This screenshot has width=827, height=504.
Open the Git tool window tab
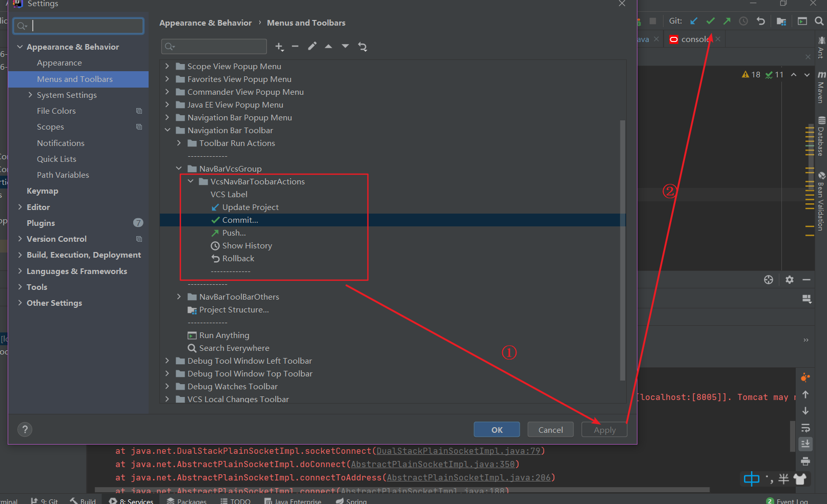pos(44,500)
